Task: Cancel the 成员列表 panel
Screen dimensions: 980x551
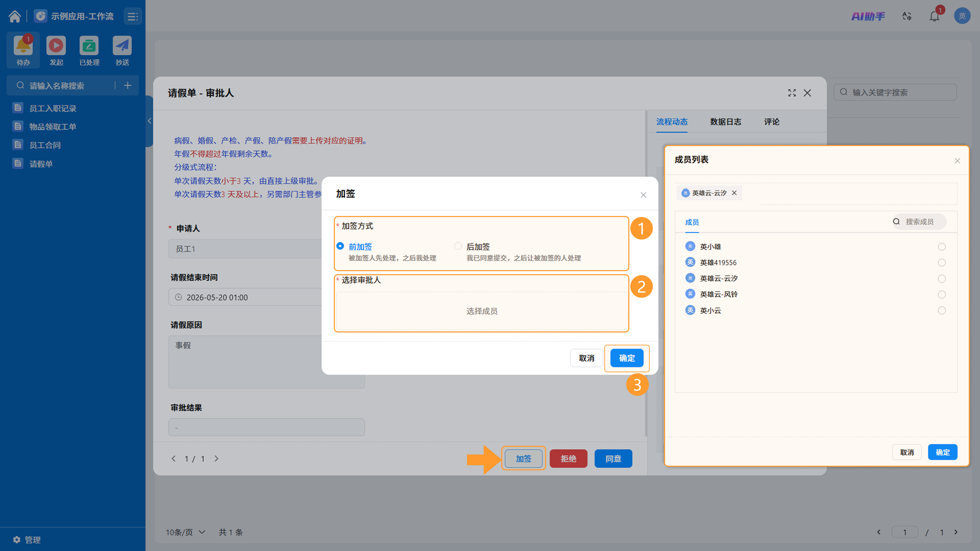Action: [x=906, y=452]
